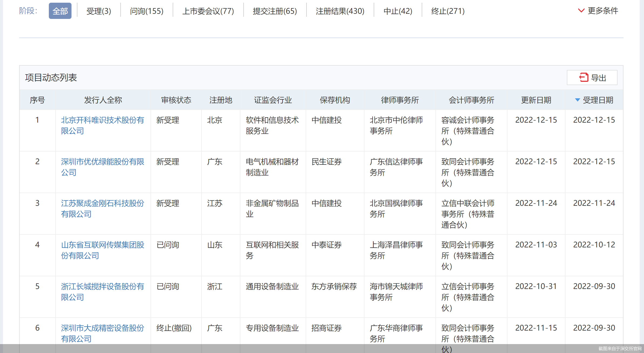Click the blue sort arrow on 受理日期
Viewport: 644px width, 353px height.
577,100
